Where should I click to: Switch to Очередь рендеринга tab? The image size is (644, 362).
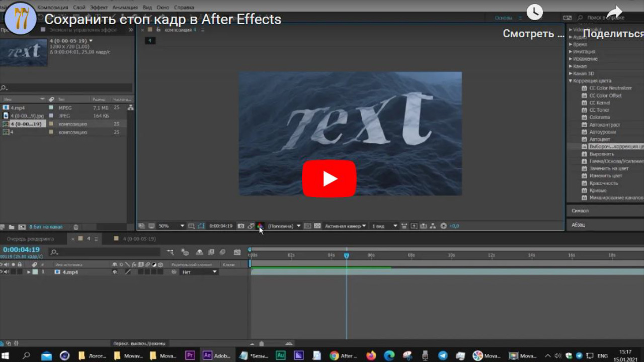[30, 239]
